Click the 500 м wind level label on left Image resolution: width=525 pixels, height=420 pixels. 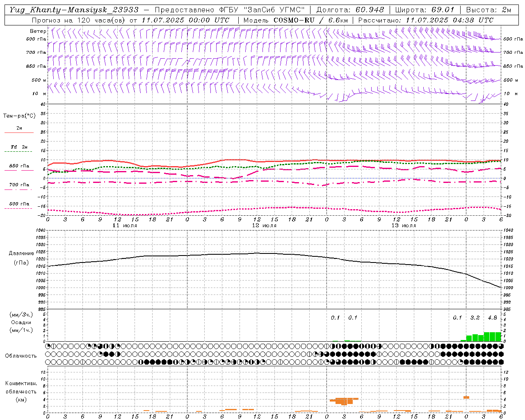(39, 80)
